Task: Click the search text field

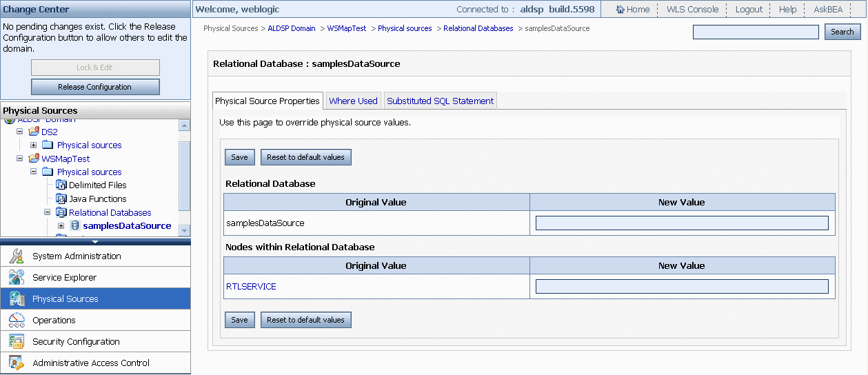Action: click(756, 32)
